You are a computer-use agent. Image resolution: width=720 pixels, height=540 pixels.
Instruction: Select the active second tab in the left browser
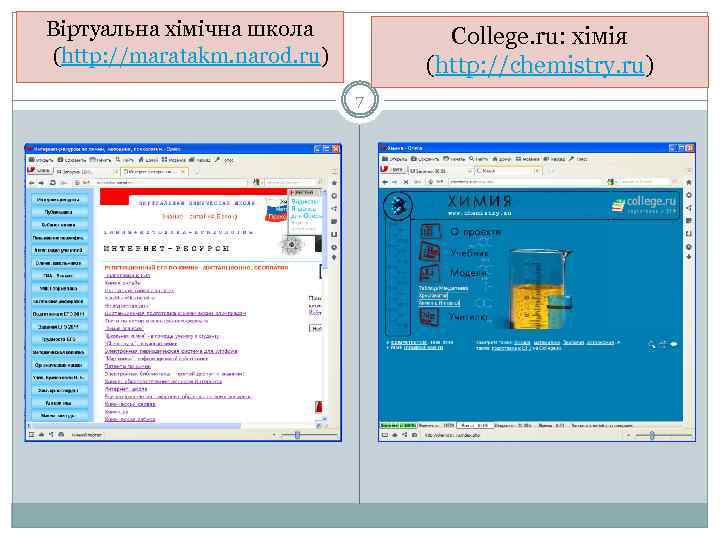pos(153,171)
